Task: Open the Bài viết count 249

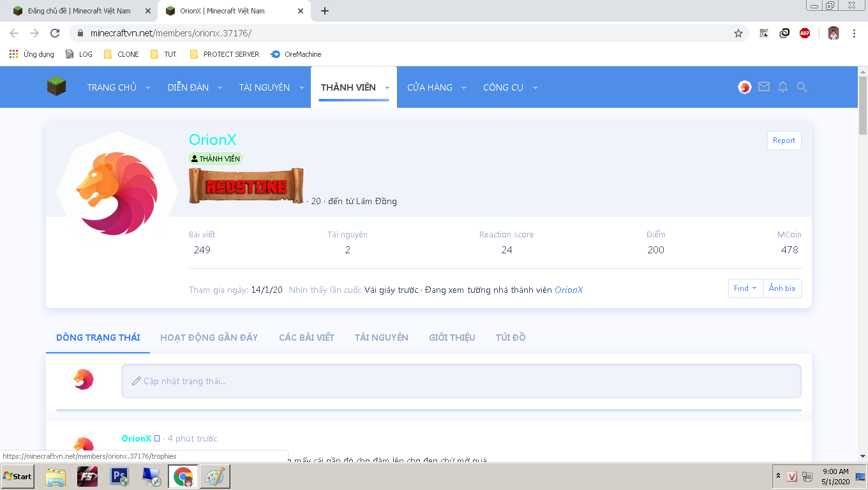Action: (202, 250)
